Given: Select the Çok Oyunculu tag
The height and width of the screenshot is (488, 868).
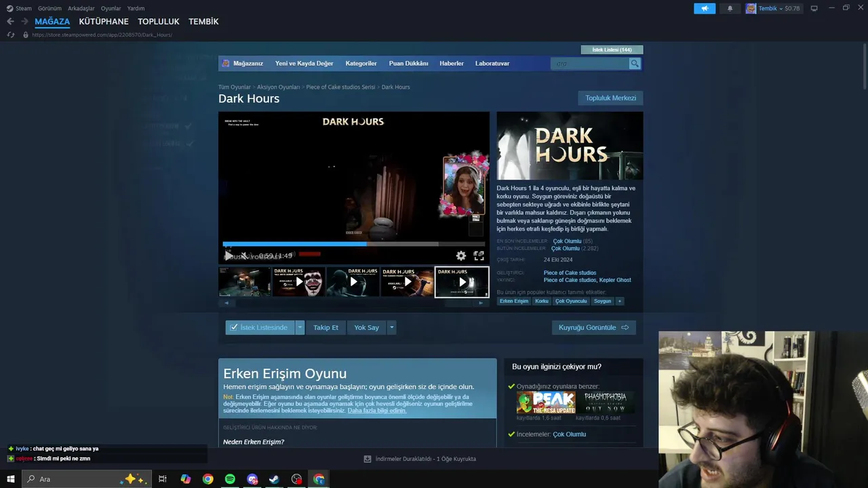Looking at the screenshot, I should click(x=571, y=301).
